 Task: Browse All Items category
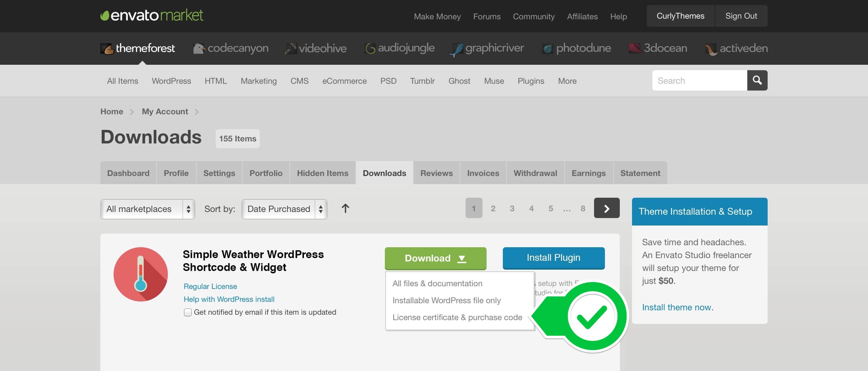pyautogui.click(x=122, y=81)
